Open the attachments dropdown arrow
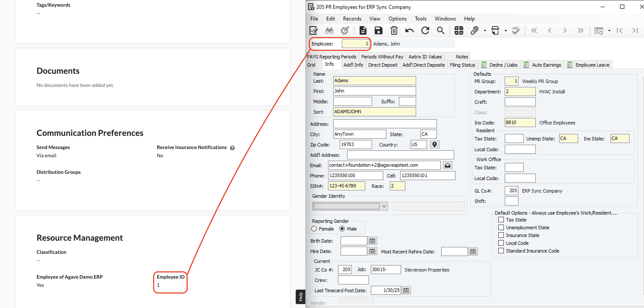This screenshot has width=644, height=308. 485,31
